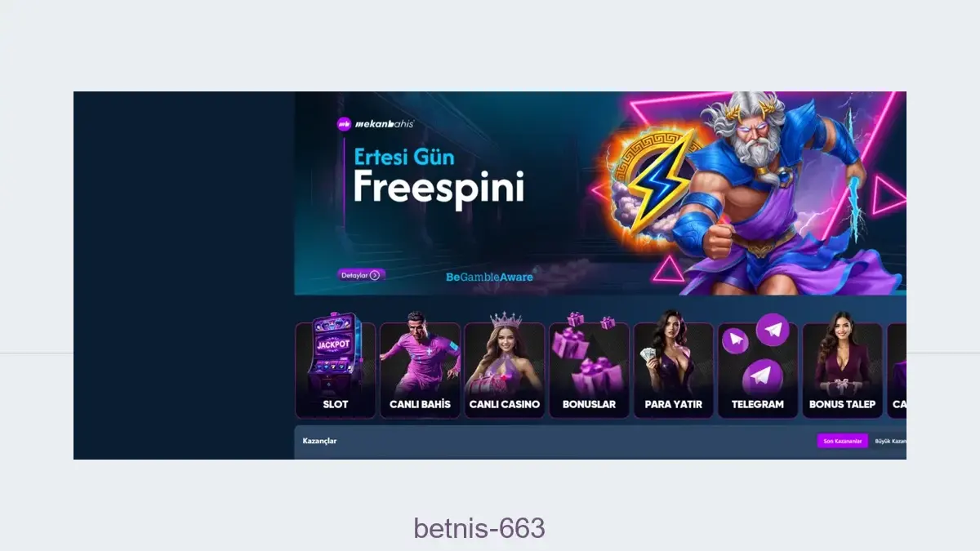Screen dimensions: 980x551
Task: Click the Kazançlar section header
Action: tap(319, 441)
